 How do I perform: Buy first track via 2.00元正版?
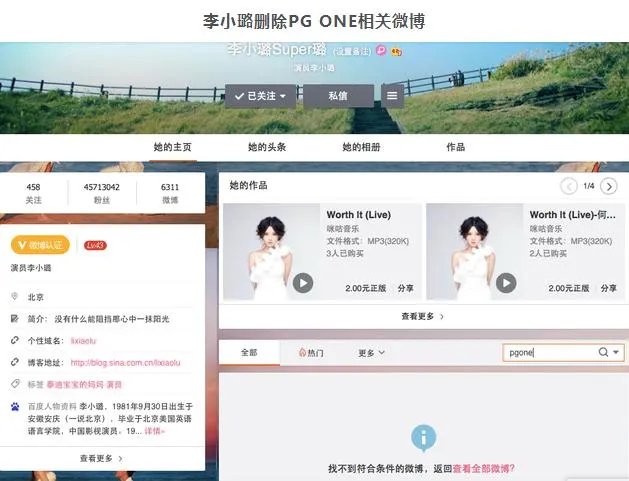click(365, 288)
